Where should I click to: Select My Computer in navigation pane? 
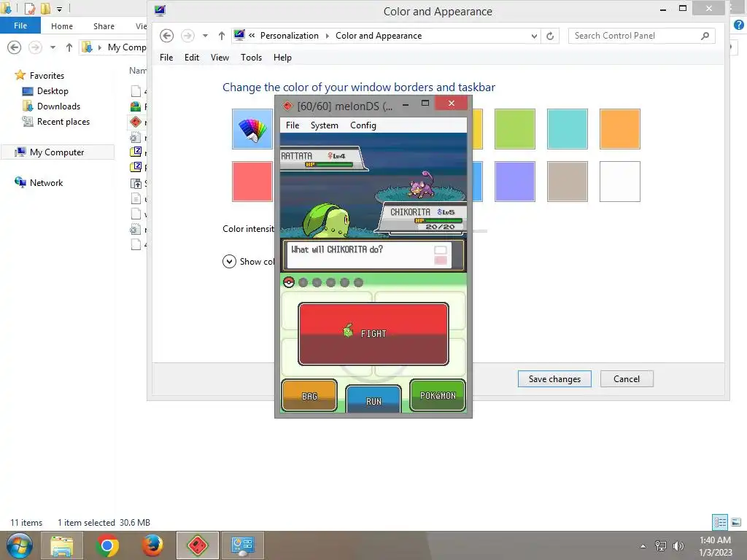(x=57, y=152)
